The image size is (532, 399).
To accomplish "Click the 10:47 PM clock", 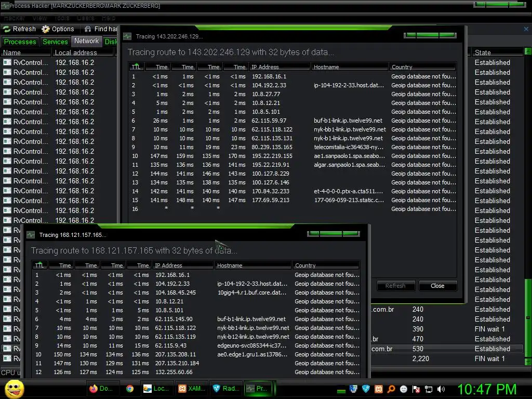I will (487, 389).
